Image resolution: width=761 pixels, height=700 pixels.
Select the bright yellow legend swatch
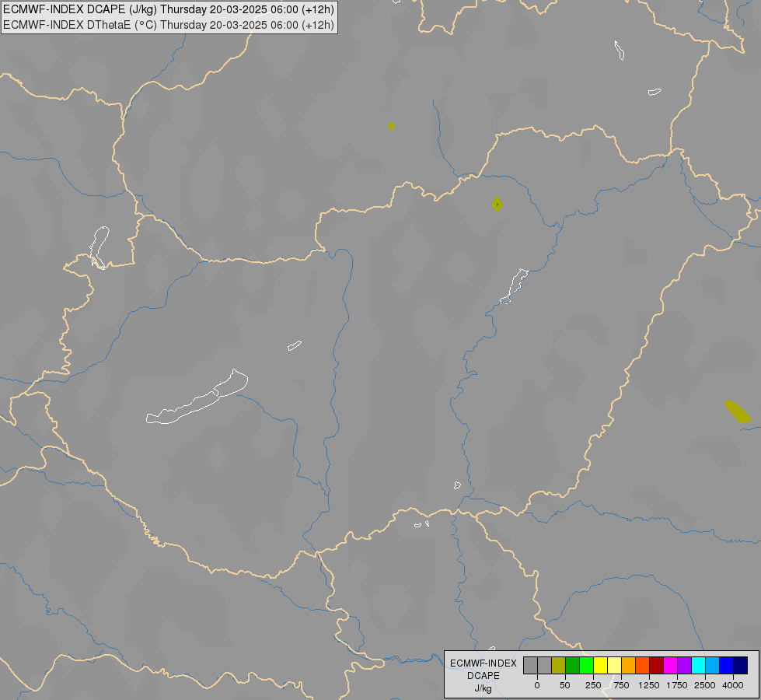(601, 665)
